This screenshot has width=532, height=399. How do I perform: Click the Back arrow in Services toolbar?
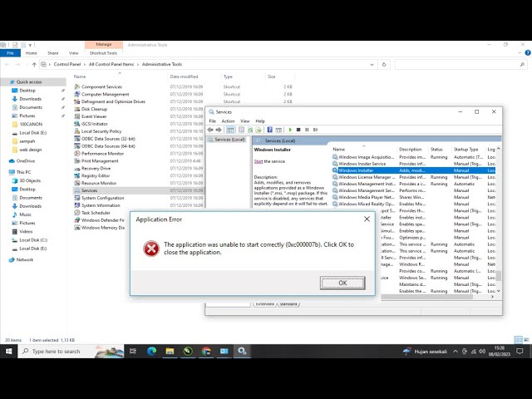pos(210,130)
